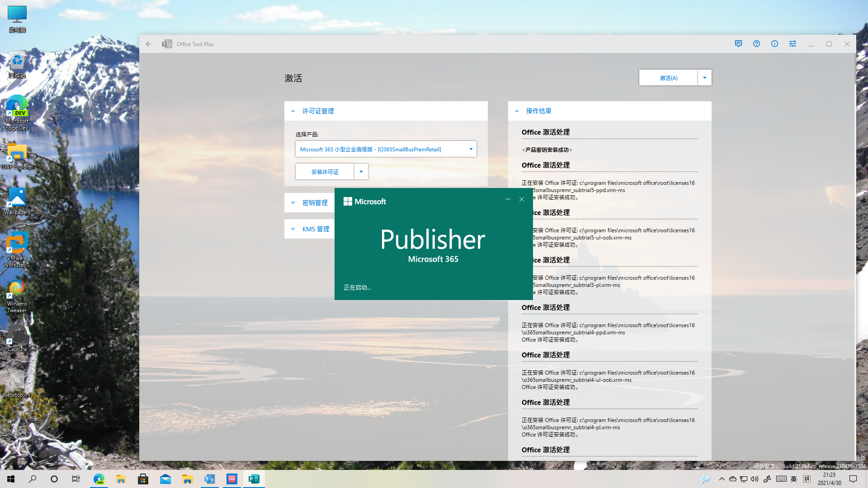The image size is (868, 488).
Task: Open the Mail app on the taskbar
Action: [x=165, y=479]
